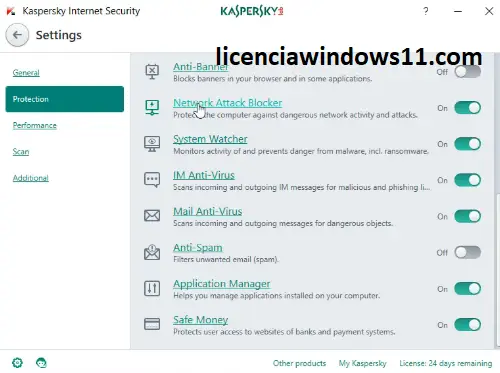Close the Kaspersky window

point(489,11)
